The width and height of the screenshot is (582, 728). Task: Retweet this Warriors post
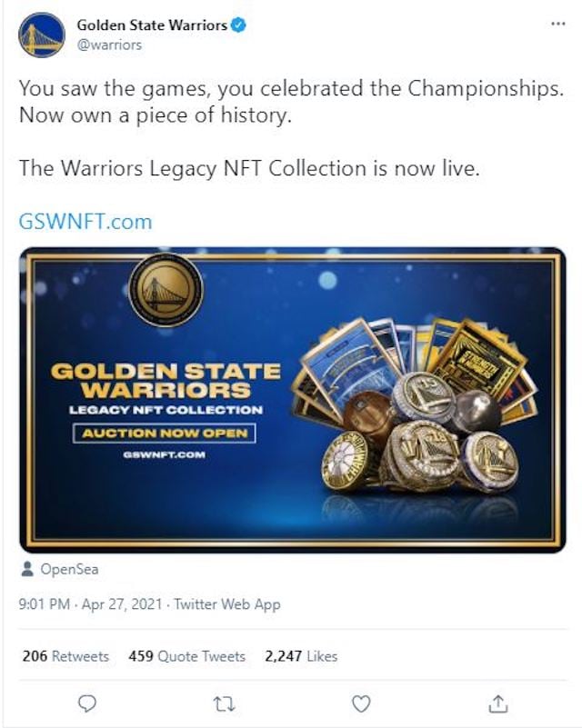coord(224,704)
